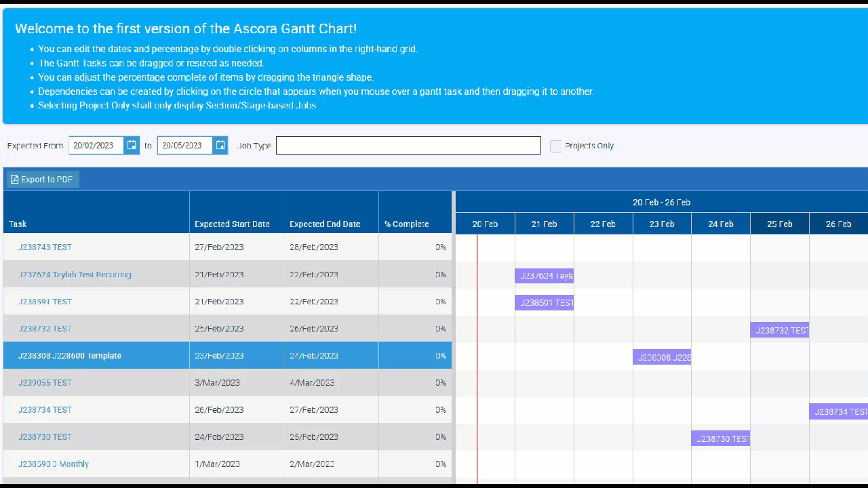Click the 20 Feb - 26 Feb week header
The height and width of the screenshot is (488, 868).
(661, 203)
